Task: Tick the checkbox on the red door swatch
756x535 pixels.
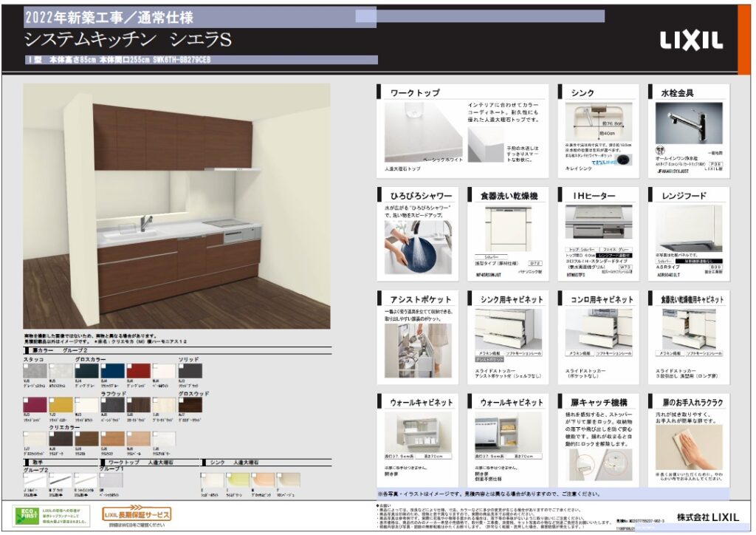Action: pyautogui.click(x=128, y=364)
